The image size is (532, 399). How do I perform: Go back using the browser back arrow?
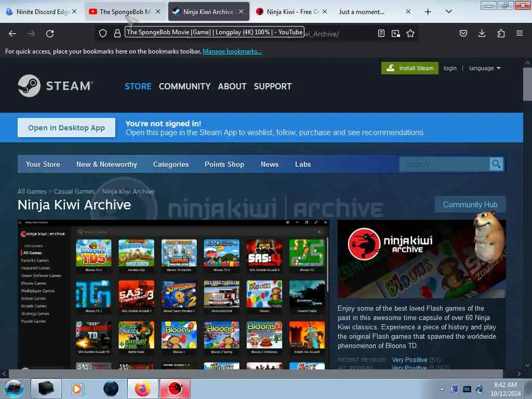(12, 34)
